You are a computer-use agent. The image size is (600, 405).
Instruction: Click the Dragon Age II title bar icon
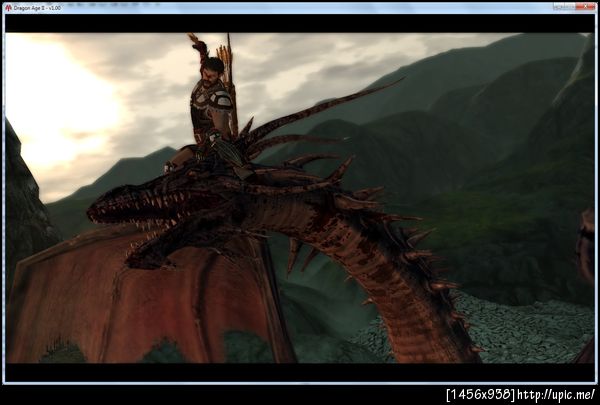coord(8,8)
